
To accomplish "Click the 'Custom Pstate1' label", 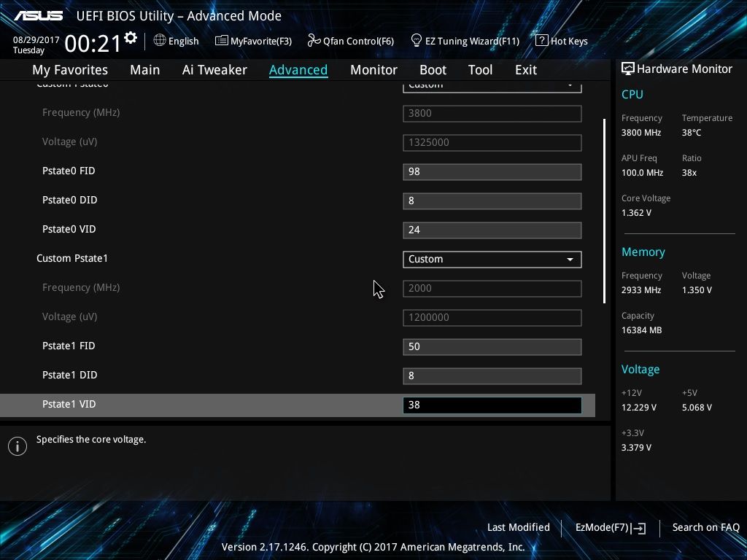I will pos(72,259).
